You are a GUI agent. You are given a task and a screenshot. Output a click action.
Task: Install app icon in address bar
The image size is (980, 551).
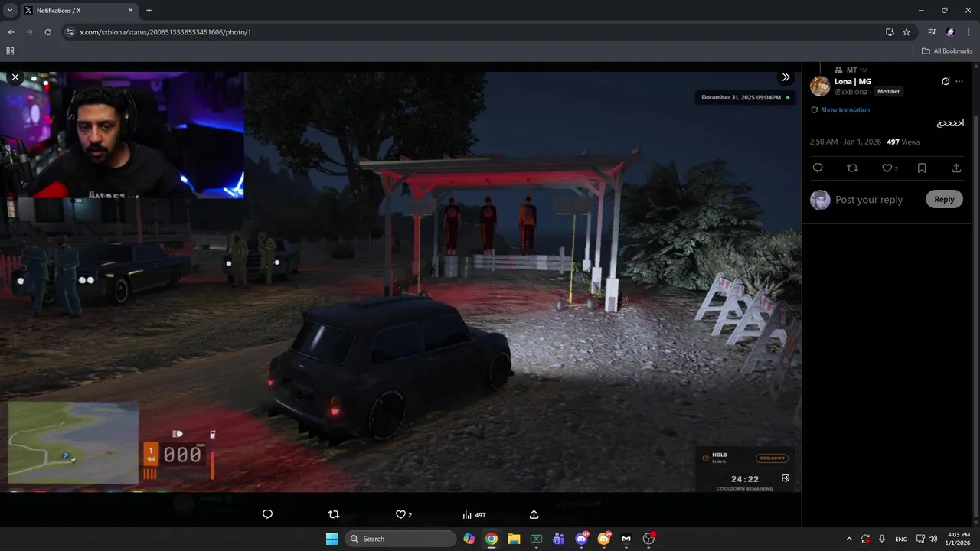pyautogui.click(x=890, y=32)
